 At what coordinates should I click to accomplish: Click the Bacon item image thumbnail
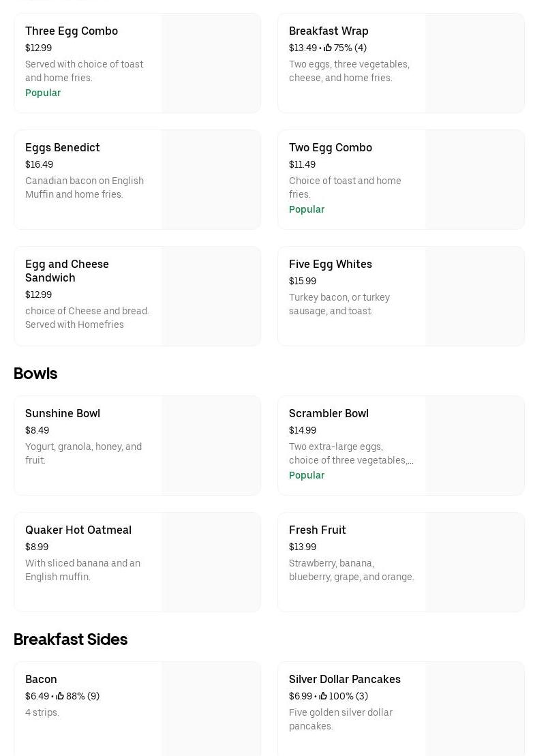click(211, 709)
